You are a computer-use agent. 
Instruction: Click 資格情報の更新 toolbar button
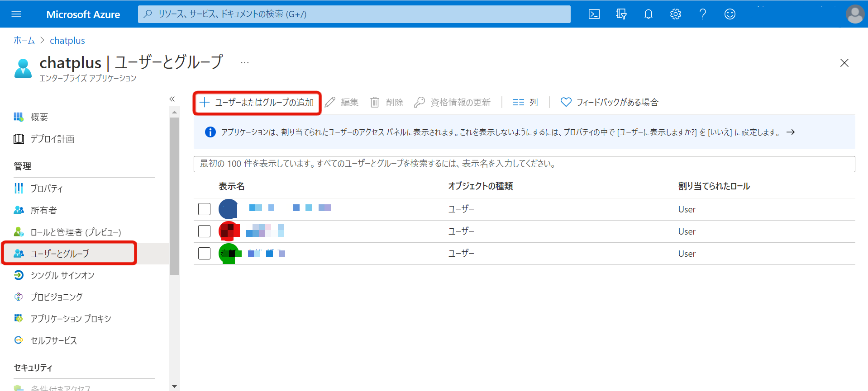[x=452, y=103]
